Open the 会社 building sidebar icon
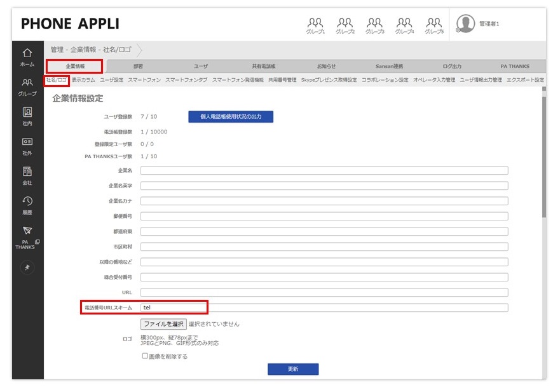The image size is (560, 392). pyautogui.click(x=27, y=175)
